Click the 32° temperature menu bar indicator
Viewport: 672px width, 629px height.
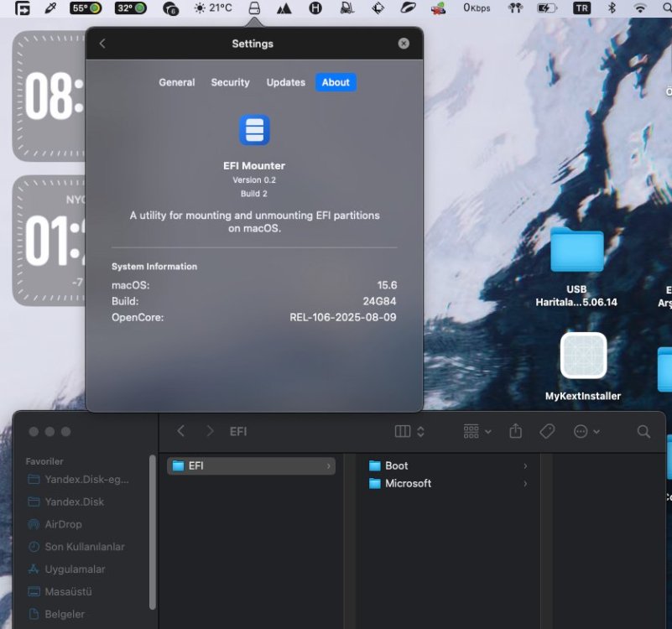tap(131, 8)
